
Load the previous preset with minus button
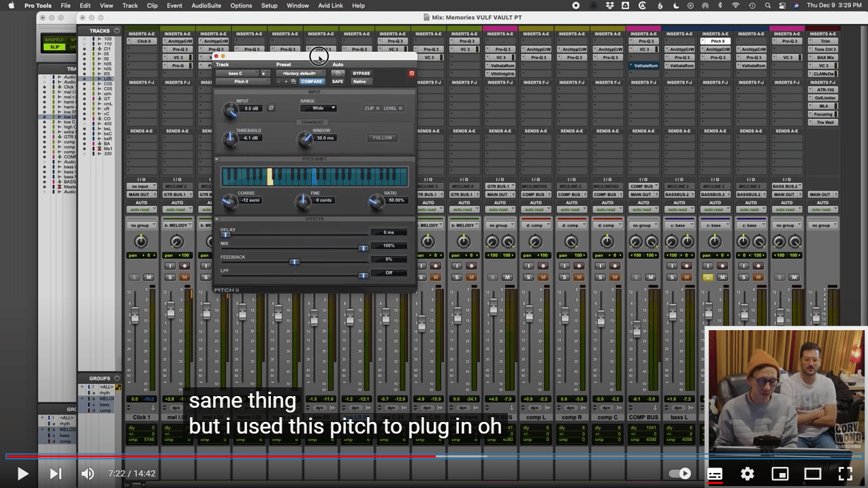[278, 82]
